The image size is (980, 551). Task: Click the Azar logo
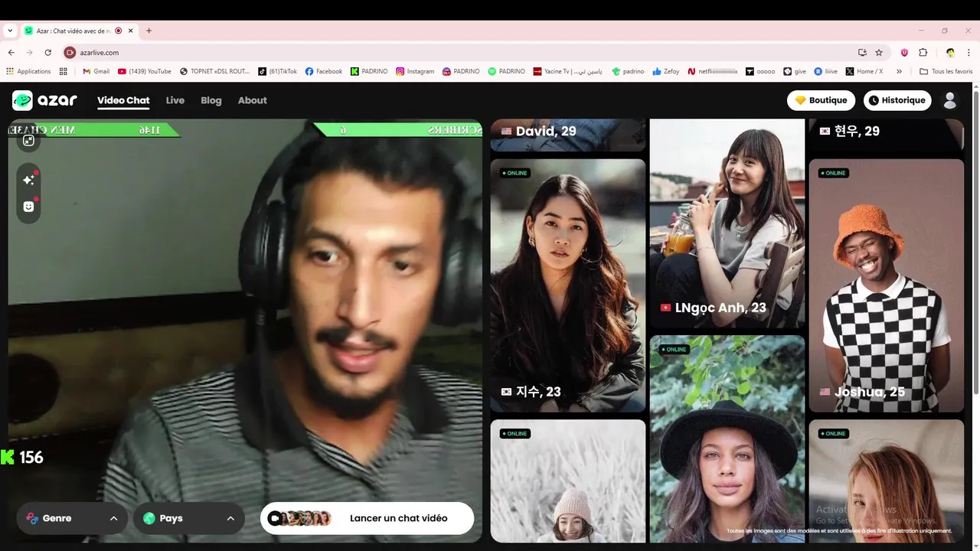(44, 100)
